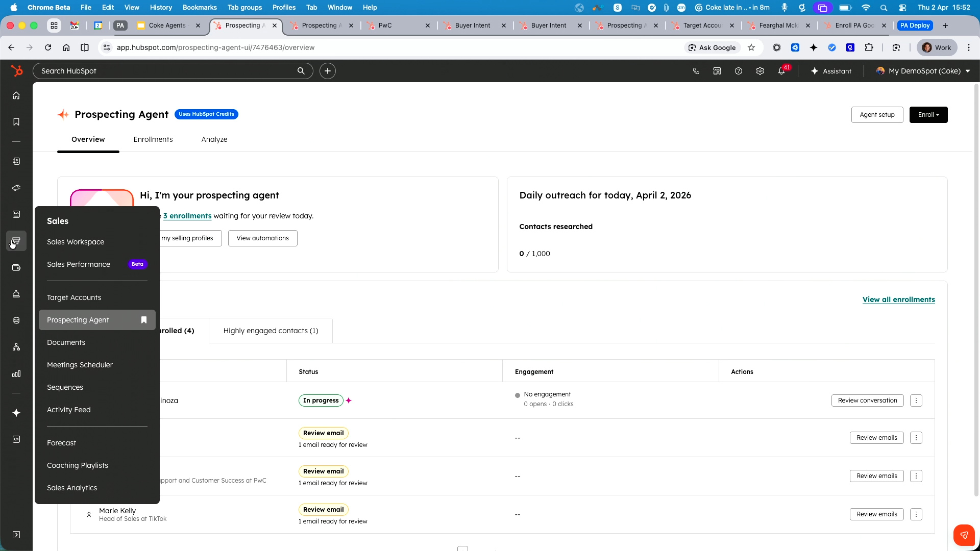Select the CRM contacts sidebar icon
Screen dimensions: 980x551
point(16,161)
